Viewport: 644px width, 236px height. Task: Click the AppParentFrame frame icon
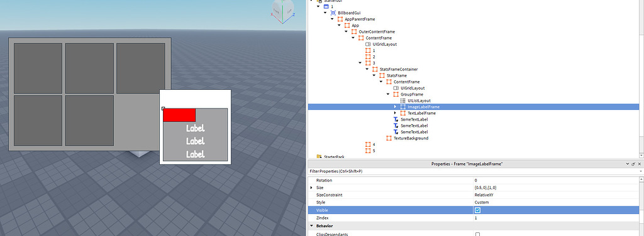tap(340, 19)
